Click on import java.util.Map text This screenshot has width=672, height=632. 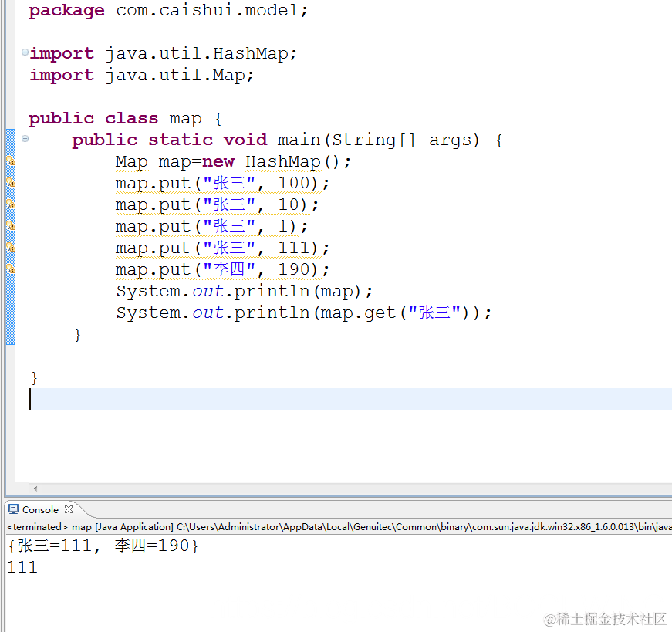pos(142,76)
